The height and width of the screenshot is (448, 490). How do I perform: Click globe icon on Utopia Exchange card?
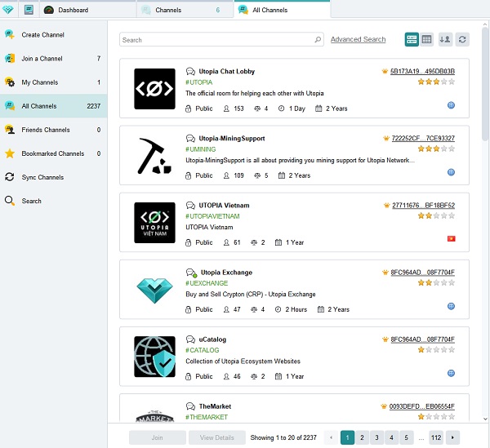pyautogui.click(x=451, y=306)
